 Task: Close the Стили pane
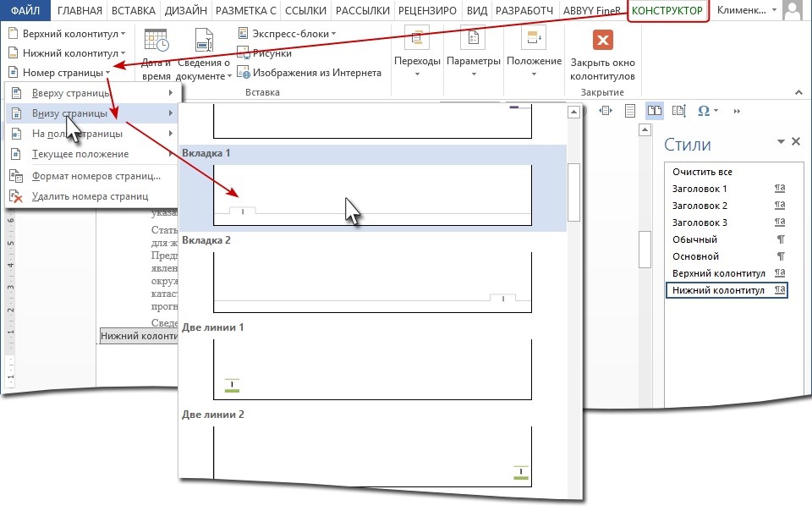pyautogui.click(x=796, y=141)
